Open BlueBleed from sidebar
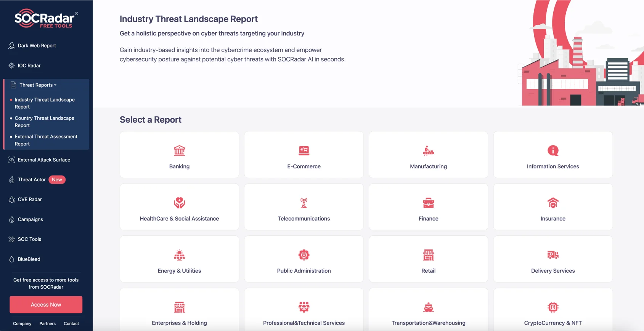644x331 pixels. (29, 259)
